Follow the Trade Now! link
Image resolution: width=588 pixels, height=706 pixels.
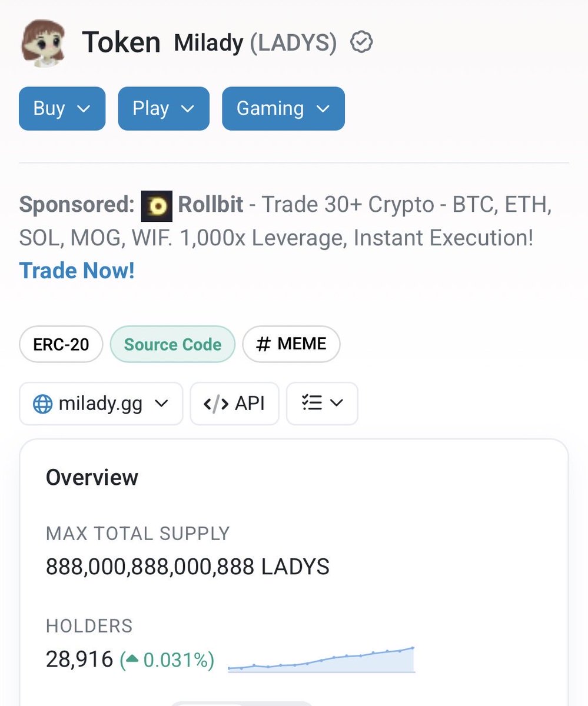pos(77,271)
